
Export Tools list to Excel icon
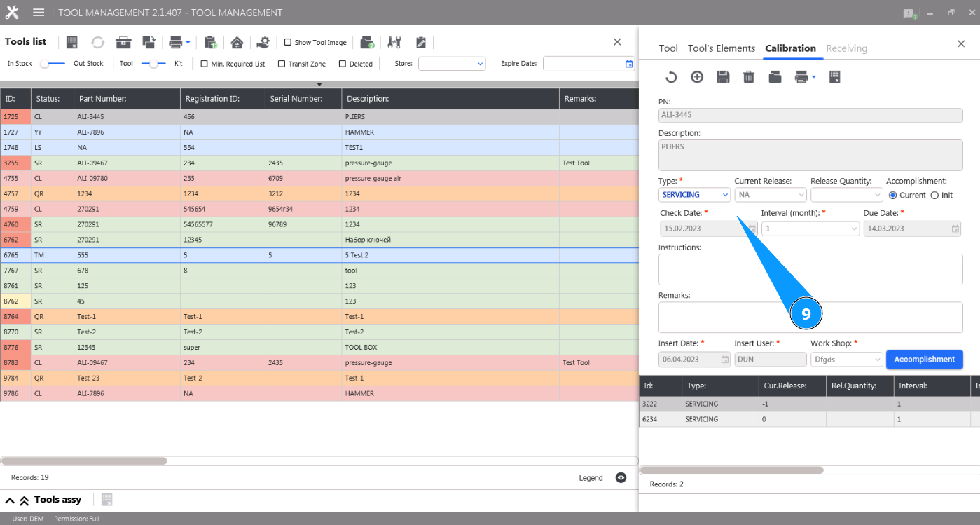[x=71, y=42]
